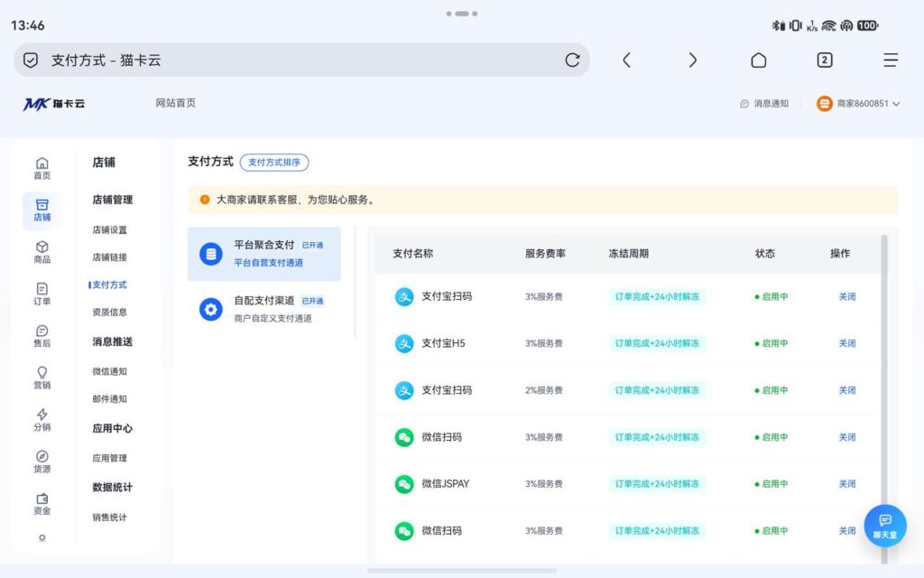Select 支付方式 in the submenu
Screen dimensions: 924x578
[109, 284]
